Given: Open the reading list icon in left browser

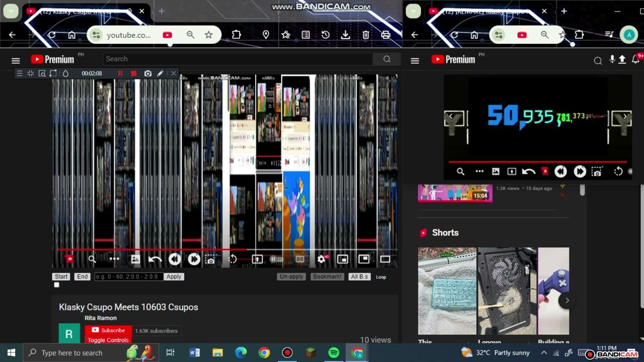Looking at the screenshot, I should [x=305, y=35].
